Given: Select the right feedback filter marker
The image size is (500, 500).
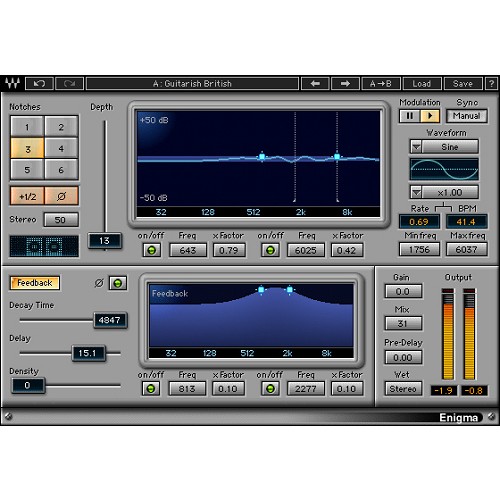Looking at the screenshot, I should [x=290, y=289].
